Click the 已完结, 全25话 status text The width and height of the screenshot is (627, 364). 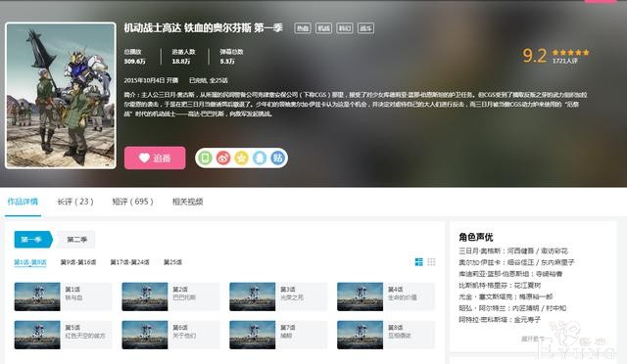[209, 80]
